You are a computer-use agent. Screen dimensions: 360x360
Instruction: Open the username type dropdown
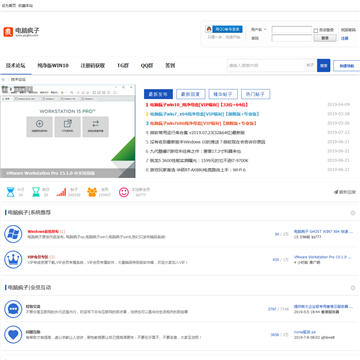[259, 30]
